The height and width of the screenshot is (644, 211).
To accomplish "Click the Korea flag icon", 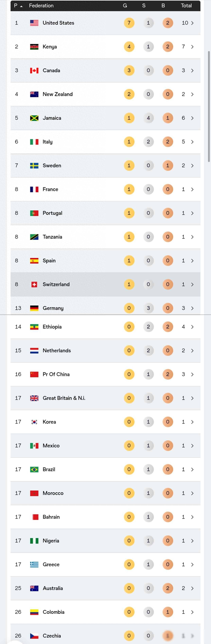I will pyautogui.click(x=34, y=422).
